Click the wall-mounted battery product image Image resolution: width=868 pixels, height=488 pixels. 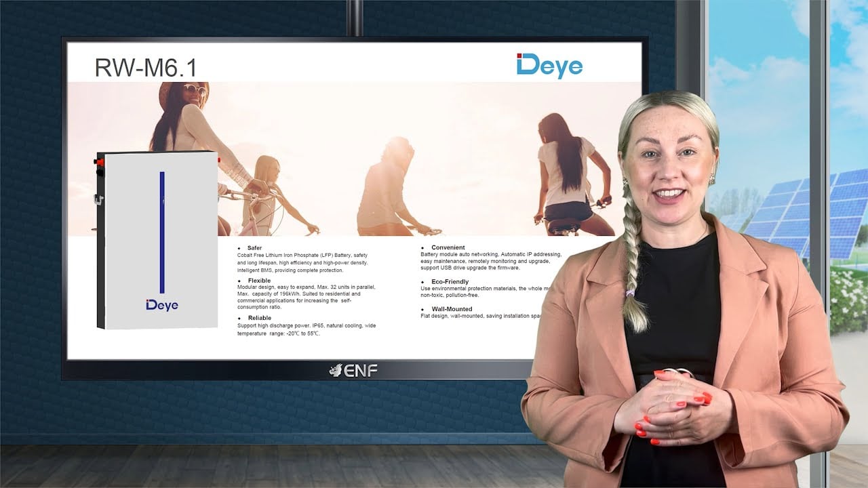coord(157,240)
